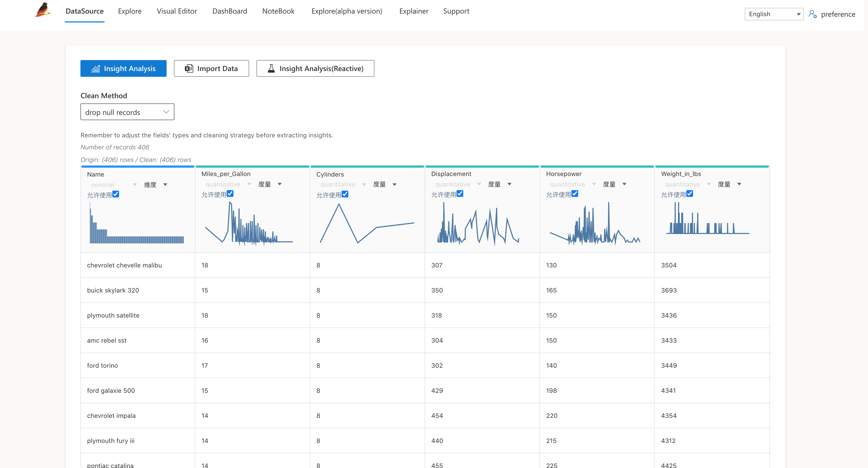Go to the DashBoard tab

230,11
